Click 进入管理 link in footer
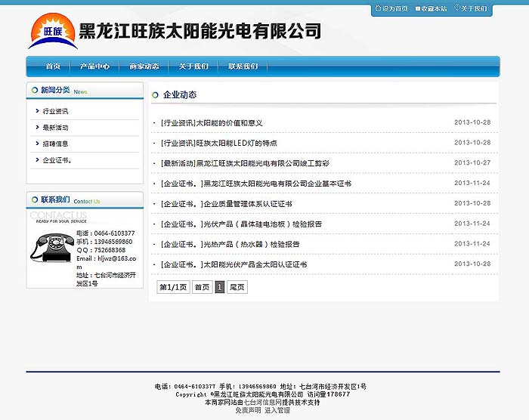This screenshot has height=420, width=529. tap(277, 410)
